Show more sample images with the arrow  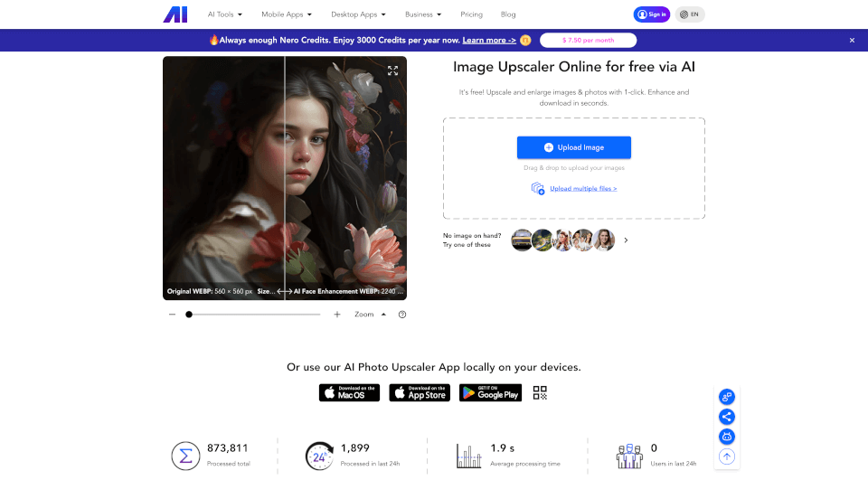626,240
